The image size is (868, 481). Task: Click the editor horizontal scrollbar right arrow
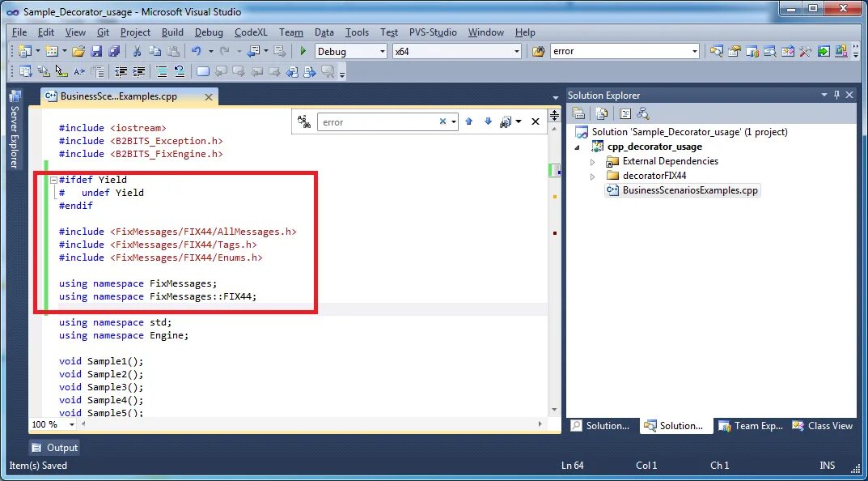(x=540, y=424)
